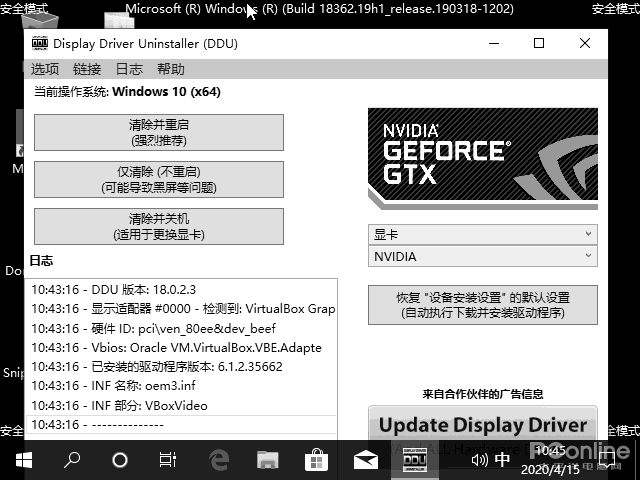Select the dashed separator log line
The width and height of the screenshot is (640, 480).
click(x=181, y=425)
